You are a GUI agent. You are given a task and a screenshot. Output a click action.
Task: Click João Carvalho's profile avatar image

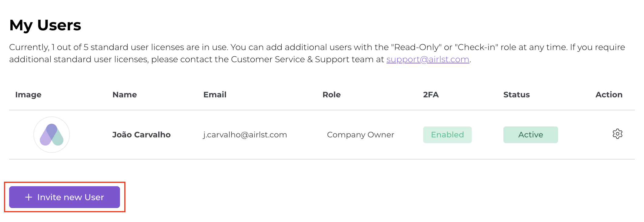pos(52,135)
